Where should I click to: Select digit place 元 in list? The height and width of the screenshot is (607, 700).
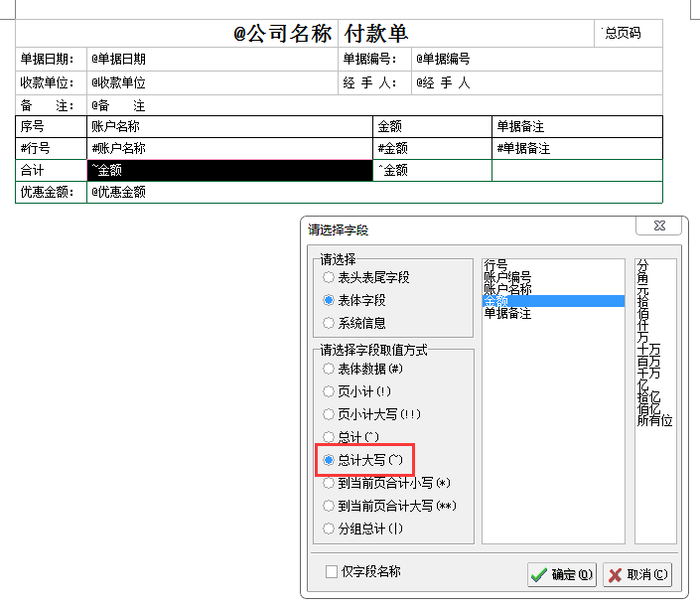click(655, 290)
